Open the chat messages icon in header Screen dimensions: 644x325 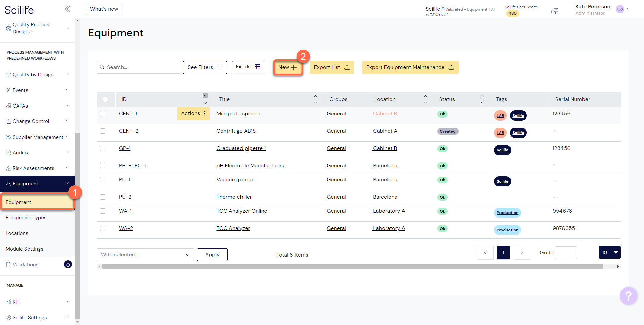tap(555, 11)
